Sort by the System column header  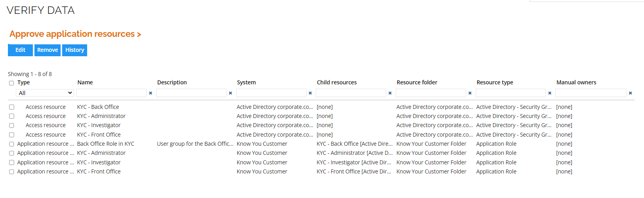click(x=246, y=82)
